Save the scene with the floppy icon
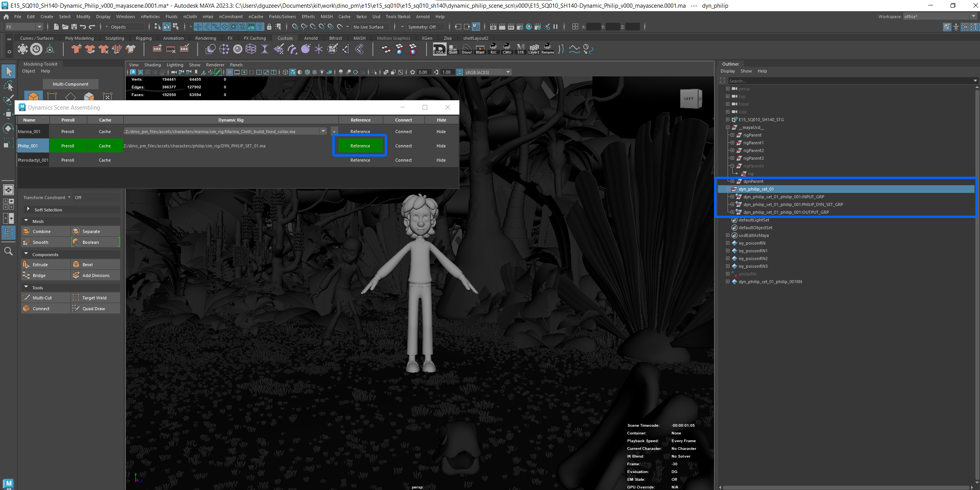Image resolution: width=980 pixels, height=490 pixels. pos(74,27)
